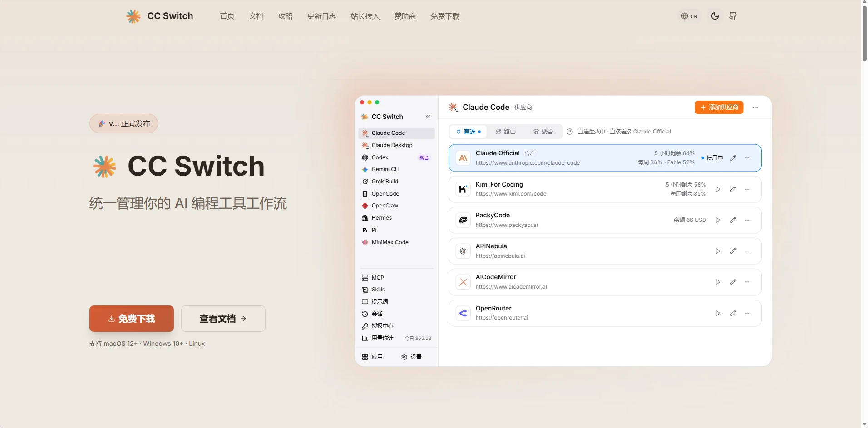Open the MCP section
868x428 pixels.
(x=396, y=278)
